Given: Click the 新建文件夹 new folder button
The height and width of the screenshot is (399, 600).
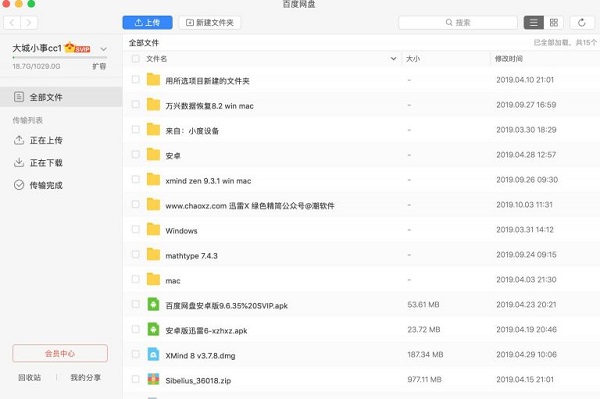Looking at the screenshot, I should point(210,23).
